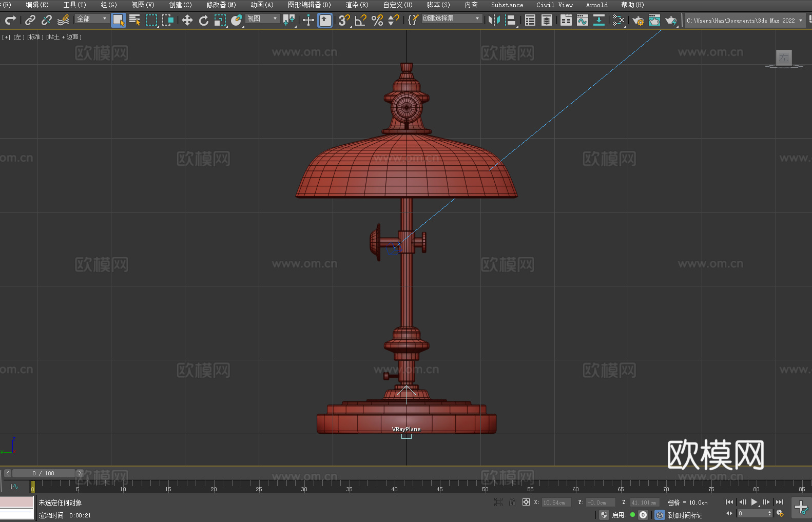The width and height of the screenshot is (812, 522).
Task: Open the Scene Explorer toggle icon
Action: pos(530,20)
